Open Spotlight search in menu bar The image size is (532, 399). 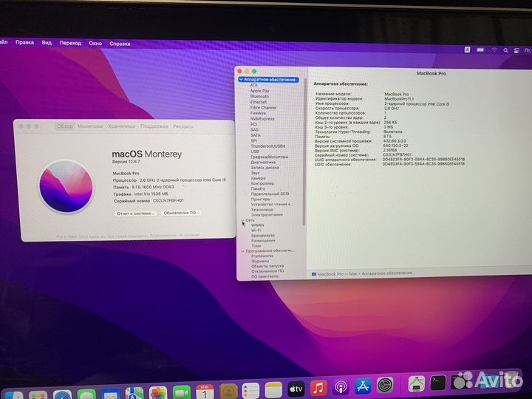point(505,50)
